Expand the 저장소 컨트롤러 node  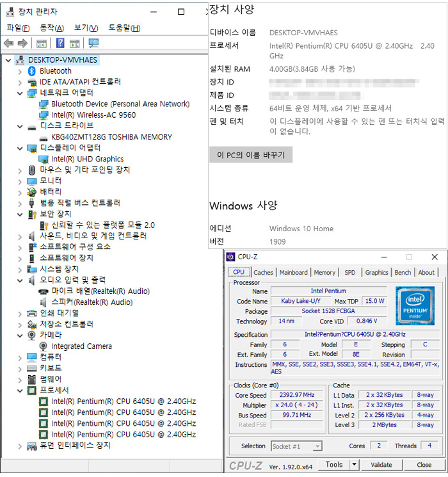20,325
